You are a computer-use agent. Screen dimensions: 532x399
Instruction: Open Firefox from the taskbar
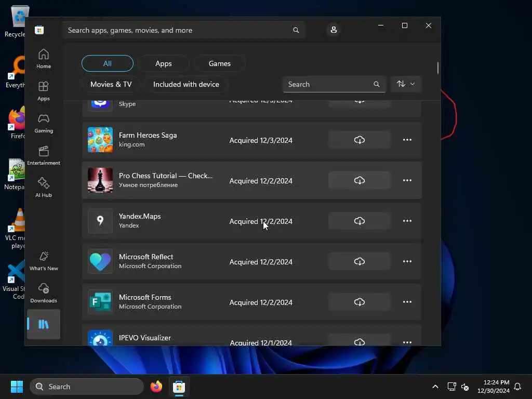tap(156, 387)
